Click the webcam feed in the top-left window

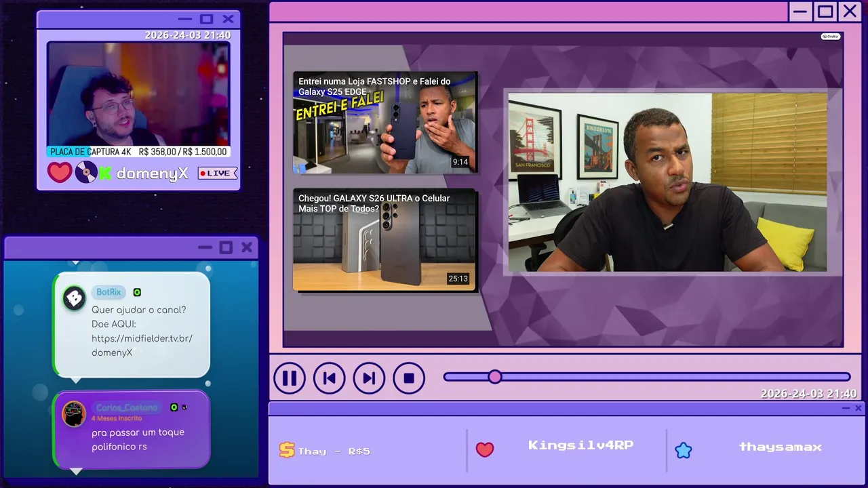(138, 94)
